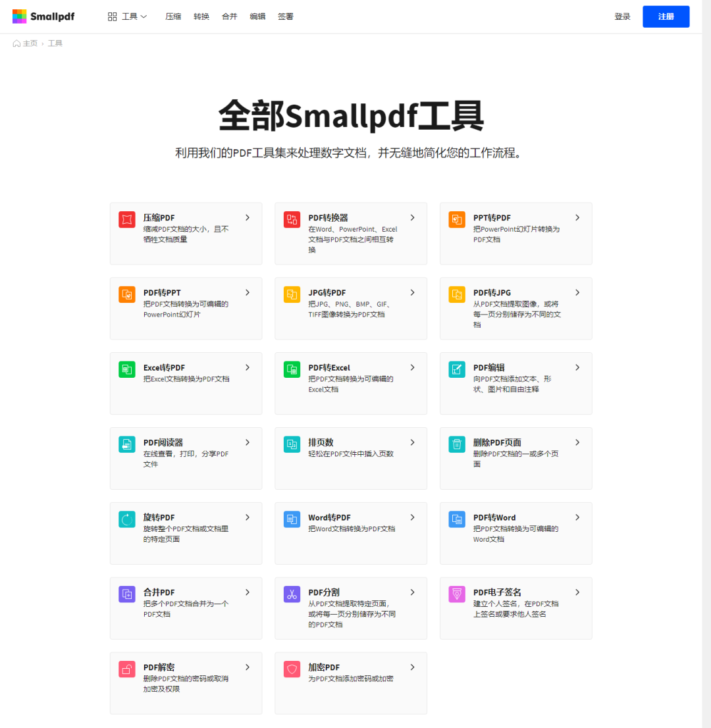711x728 pixels.
Task: Click the 加密PDF shield icon
Action: point(292,669)
